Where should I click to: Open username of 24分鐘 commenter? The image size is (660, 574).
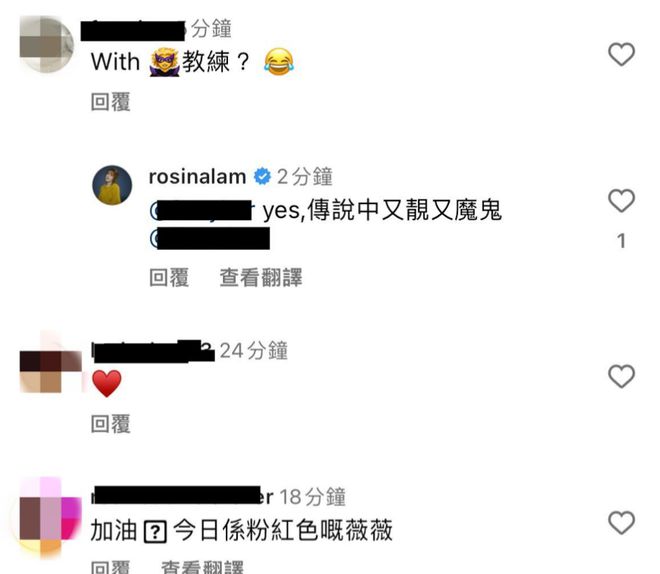coord(153,351)
